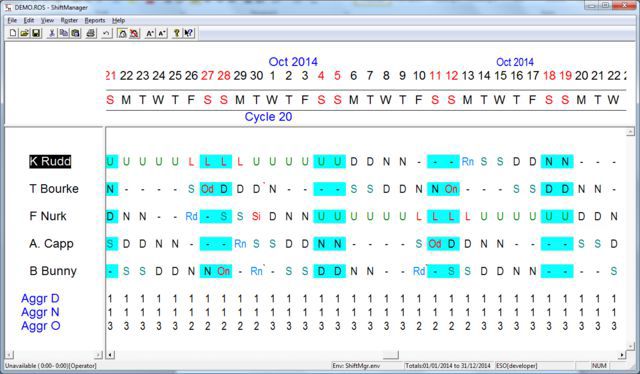Print the roster using the printer icon
The height and width of the screenshot is (374, 640).
pos(91,33)
